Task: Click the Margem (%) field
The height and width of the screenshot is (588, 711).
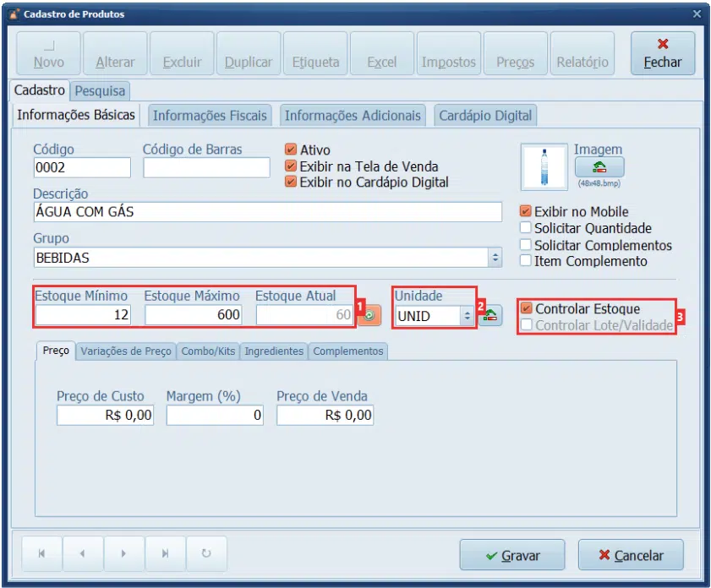Action: point(215,415)
